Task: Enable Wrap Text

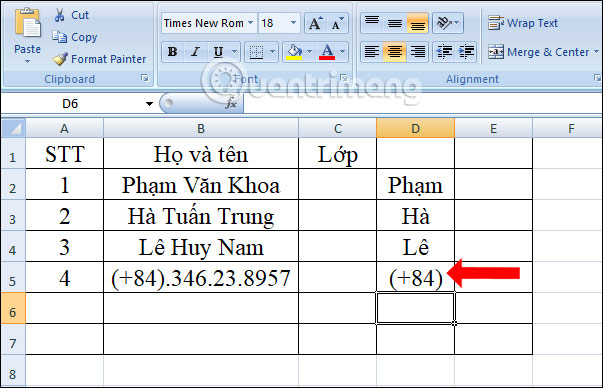Action: [x=523, y=23]
